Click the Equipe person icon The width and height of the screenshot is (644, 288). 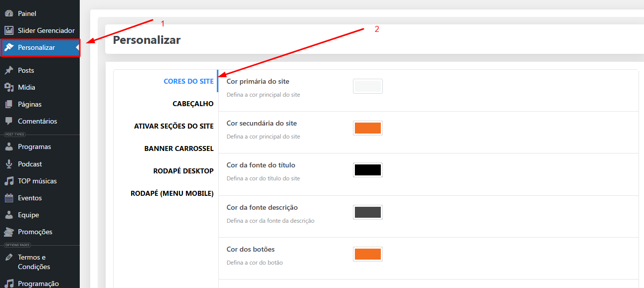(x=10, y=215)
